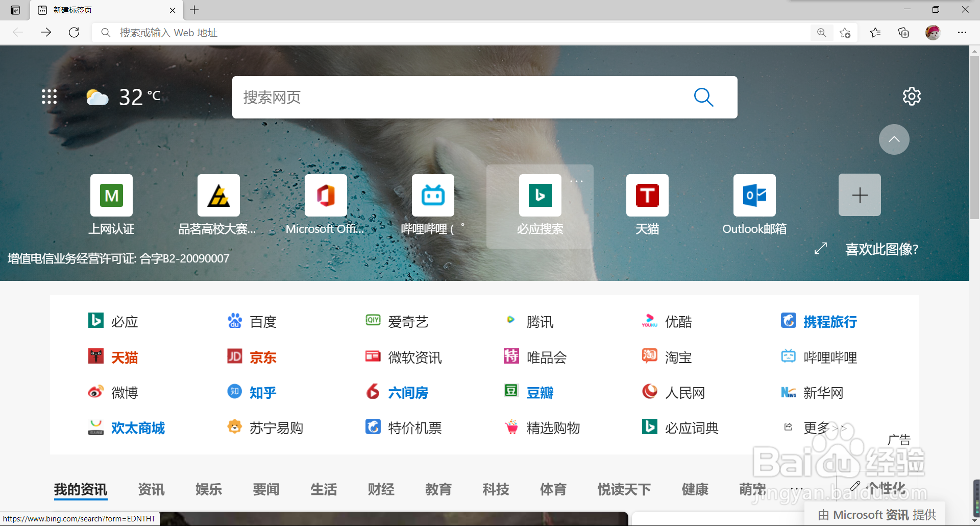Open the user profile avatar
Image resolution: width=980 pixels, height=526 pixels.
click(x=933, y=33)
